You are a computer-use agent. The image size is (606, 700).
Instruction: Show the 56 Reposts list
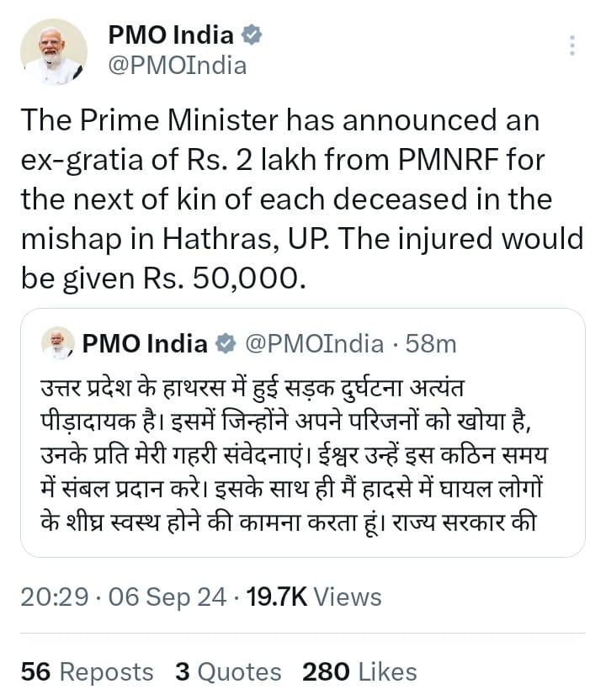(x=88, y=671)
